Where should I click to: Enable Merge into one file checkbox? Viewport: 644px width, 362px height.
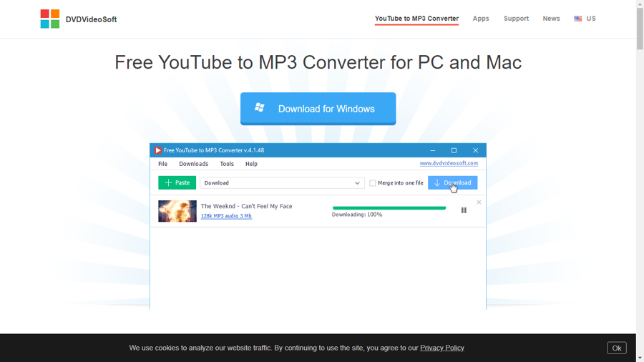point(373,183)
